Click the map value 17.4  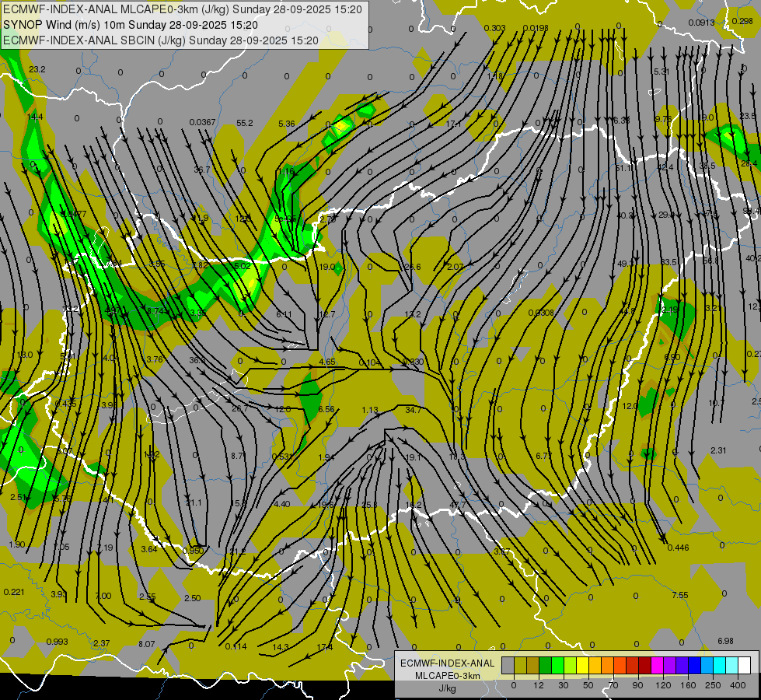pos(325,646)
